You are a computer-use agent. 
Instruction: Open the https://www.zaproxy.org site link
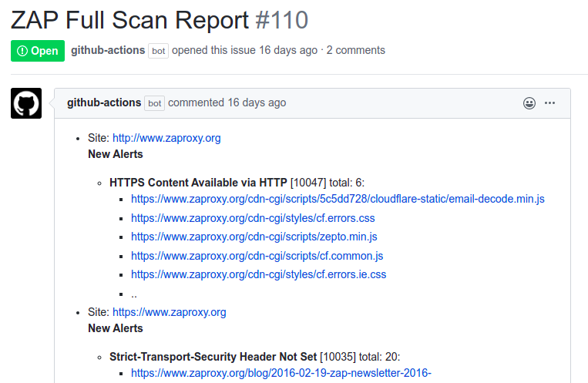coord(169,312)
